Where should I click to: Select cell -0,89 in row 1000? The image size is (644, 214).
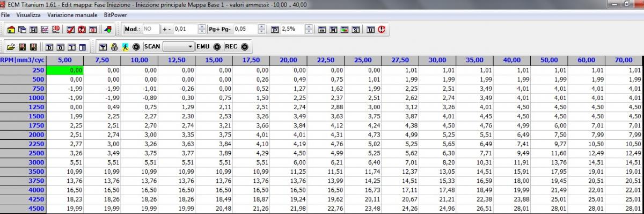140,97
